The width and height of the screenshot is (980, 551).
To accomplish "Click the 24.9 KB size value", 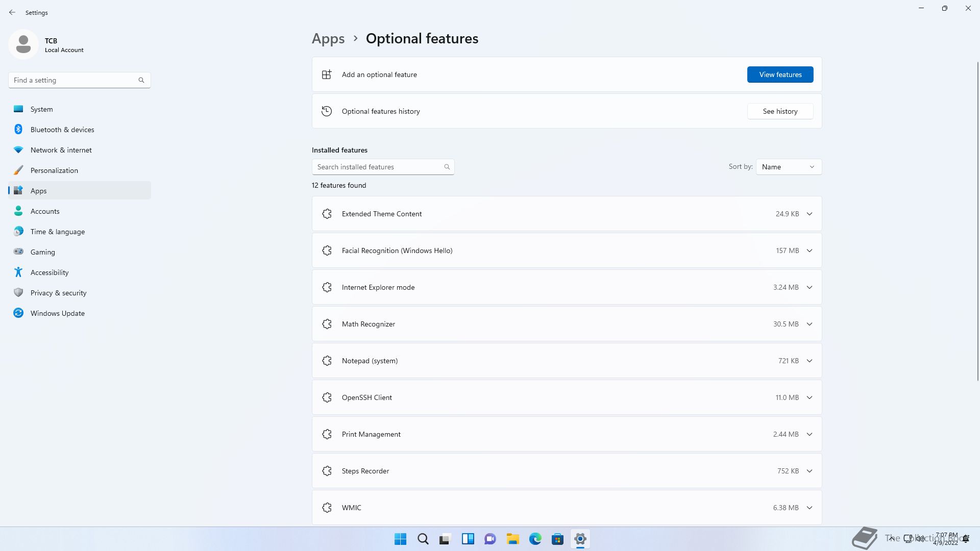I will 787,214.
